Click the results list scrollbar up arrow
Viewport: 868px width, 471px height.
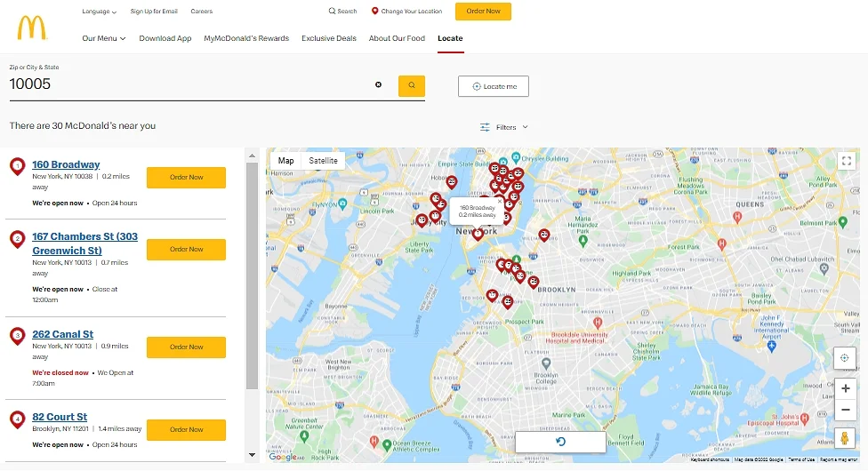click(252, 156)
